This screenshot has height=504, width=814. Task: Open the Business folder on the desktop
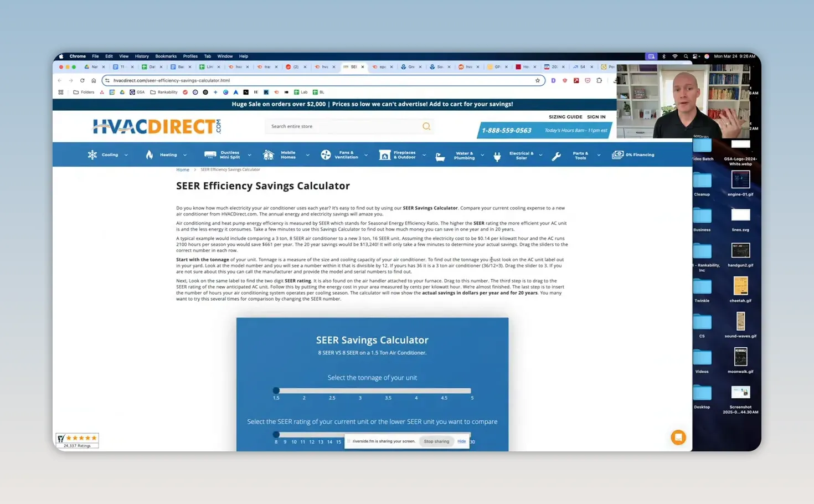702,220
